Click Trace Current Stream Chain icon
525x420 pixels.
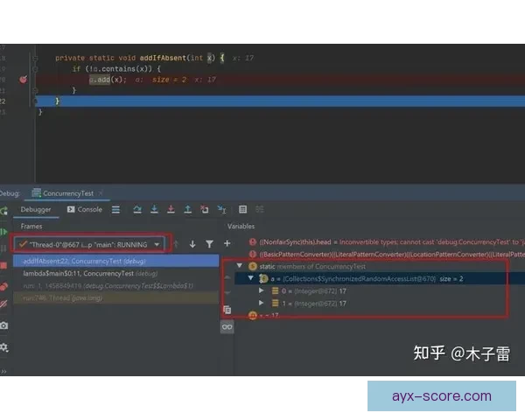260,210
